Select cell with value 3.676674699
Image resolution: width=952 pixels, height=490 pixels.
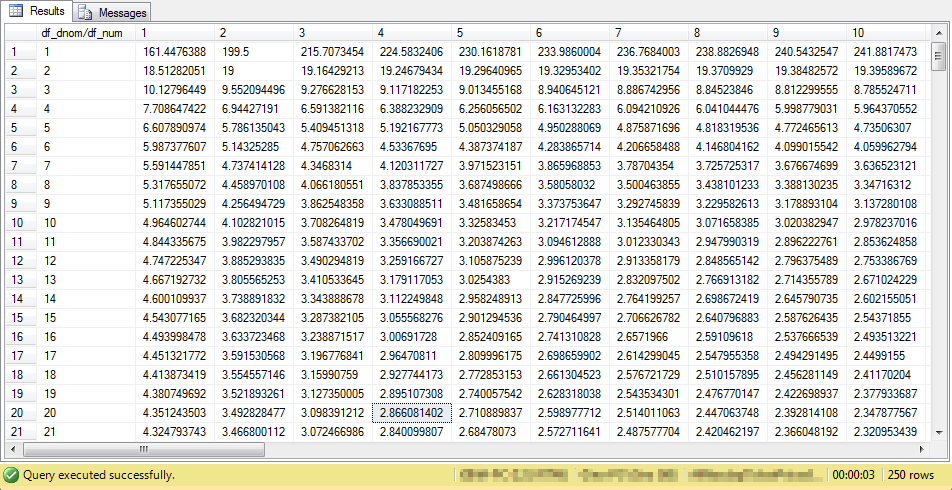pyautogui.click(x=808, y=166)
